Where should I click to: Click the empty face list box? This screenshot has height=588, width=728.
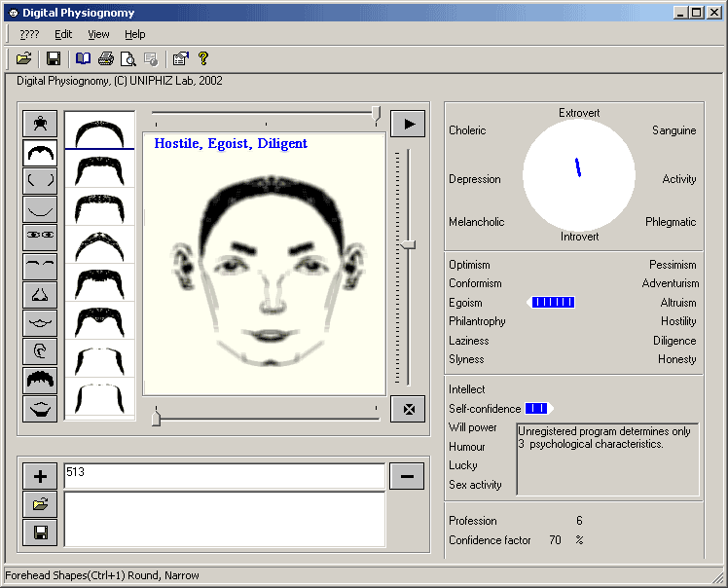(225, 519)
